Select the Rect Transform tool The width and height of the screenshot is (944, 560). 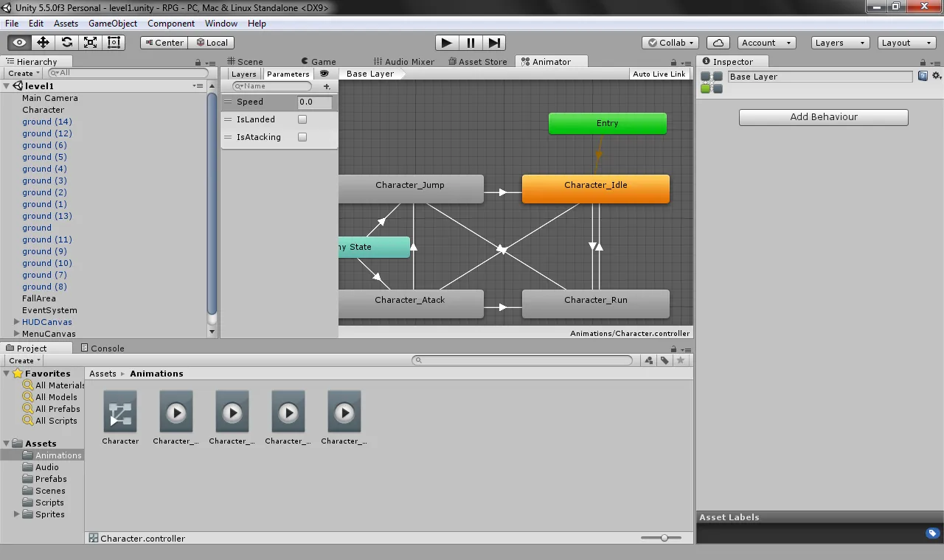114,43
